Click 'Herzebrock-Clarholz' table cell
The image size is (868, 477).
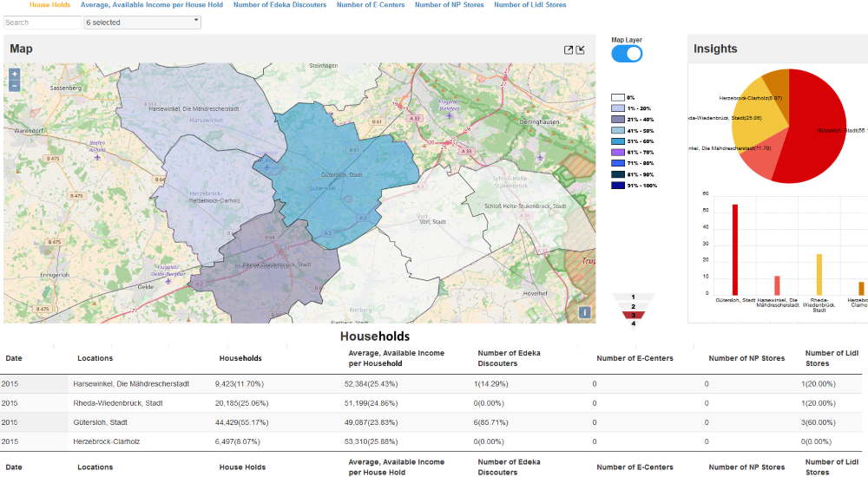(x=106, y=441)
